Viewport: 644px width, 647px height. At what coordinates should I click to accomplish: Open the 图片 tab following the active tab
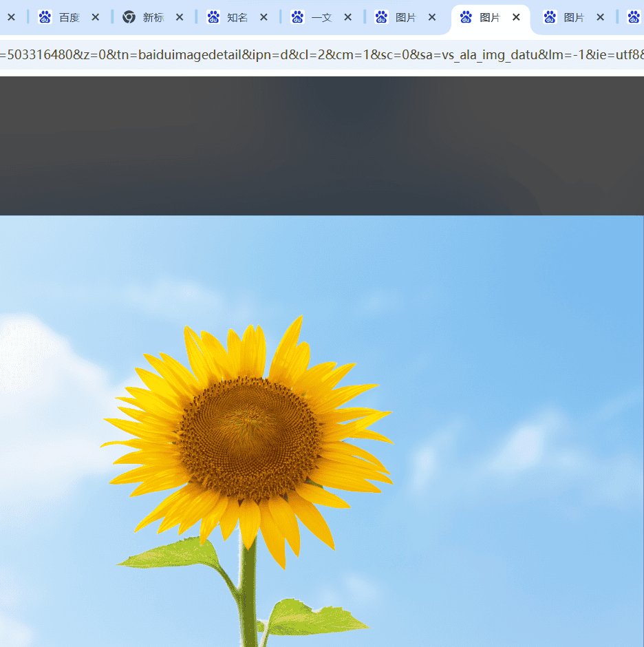pyautogui.click(x=573, y=17)
